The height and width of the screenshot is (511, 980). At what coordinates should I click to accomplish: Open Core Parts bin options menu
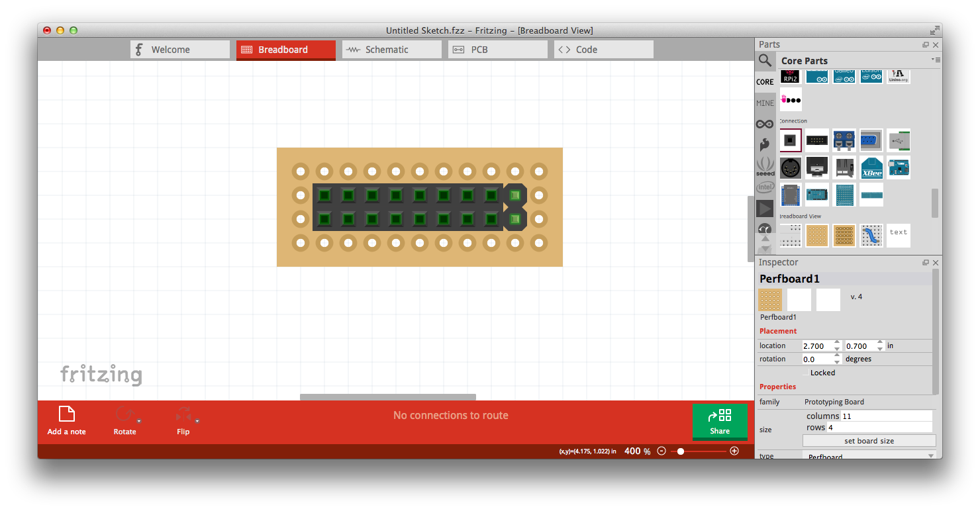click(936, 60)
